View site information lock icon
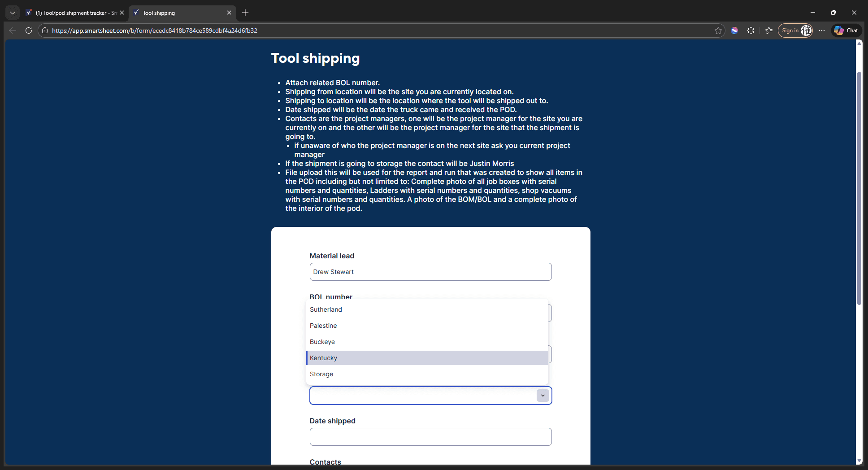 tap(45, 30)
